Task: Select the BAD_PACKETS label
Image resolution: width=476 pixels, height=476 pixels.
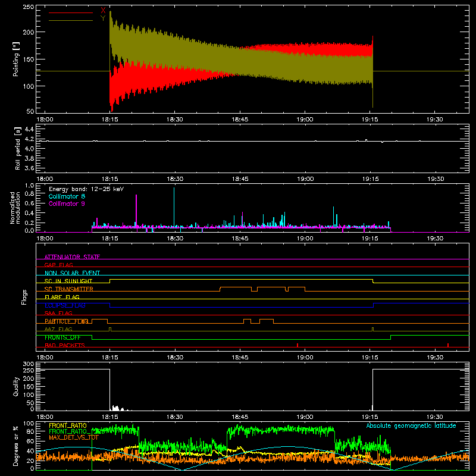Action: click(65, 345)
